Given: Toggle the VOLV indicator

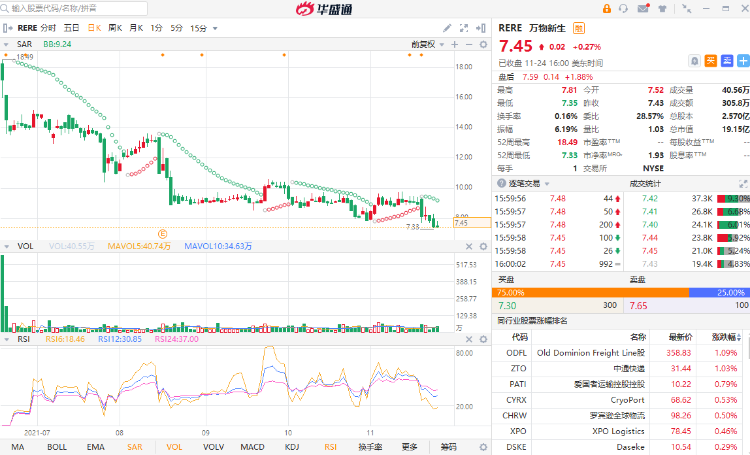Looking at the screenshot, I should [213, 447].
